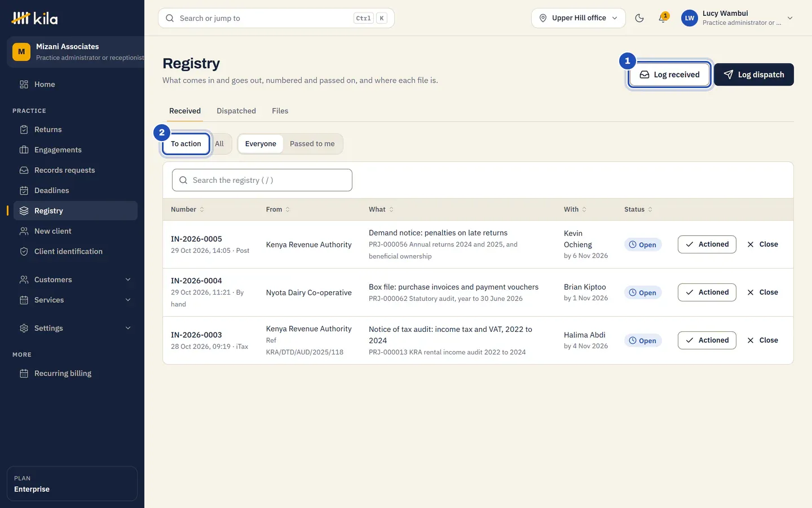The width and height of the screenshot is (812, 508).
Task: Click the Engagements sidebar icon
Action: click(x=24, y=150)
